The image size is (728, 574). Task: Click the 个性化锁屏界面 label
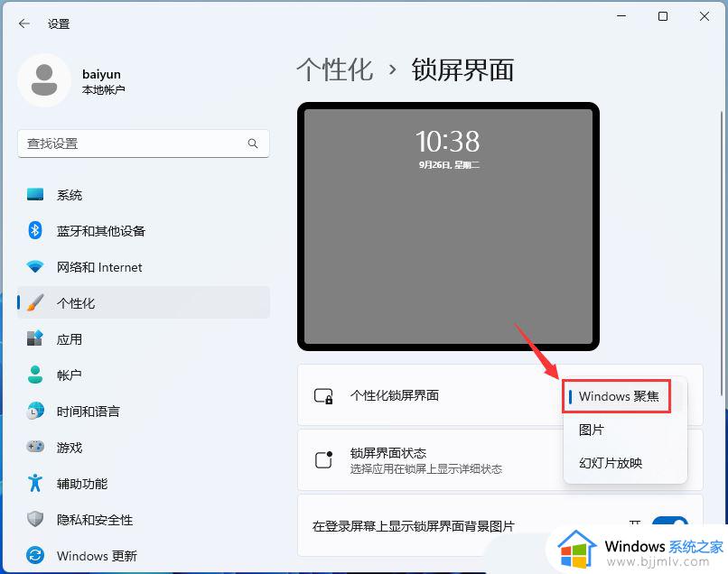(395, 395)
